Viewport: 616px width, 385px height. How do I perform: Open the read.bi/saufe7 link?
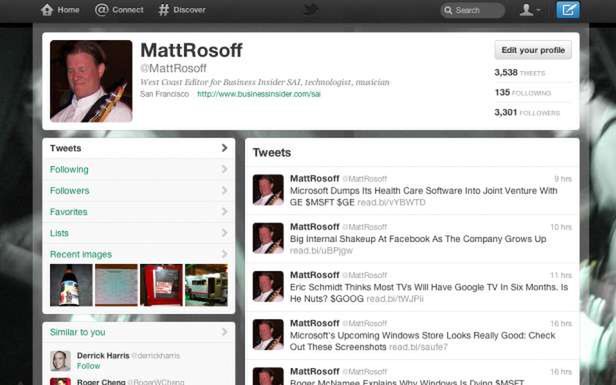(x=418, y=347)
